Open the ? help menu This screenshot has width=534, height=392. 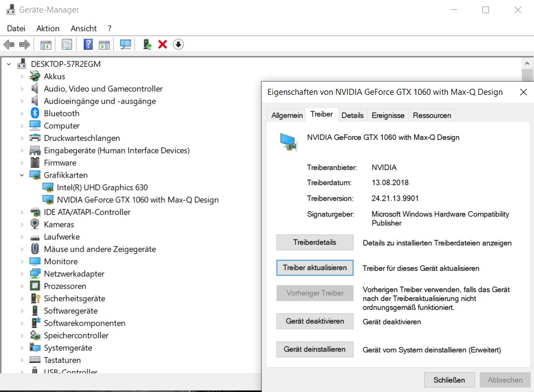pyautogui.click(x=109, y=29)
